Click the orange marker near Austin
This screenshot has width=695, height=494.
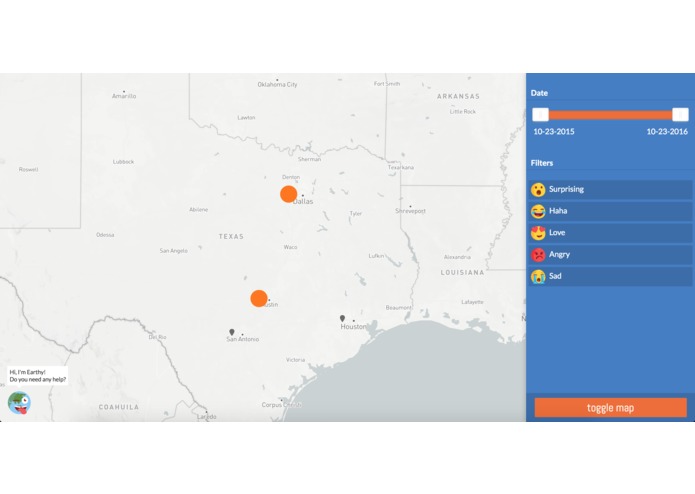259,299
